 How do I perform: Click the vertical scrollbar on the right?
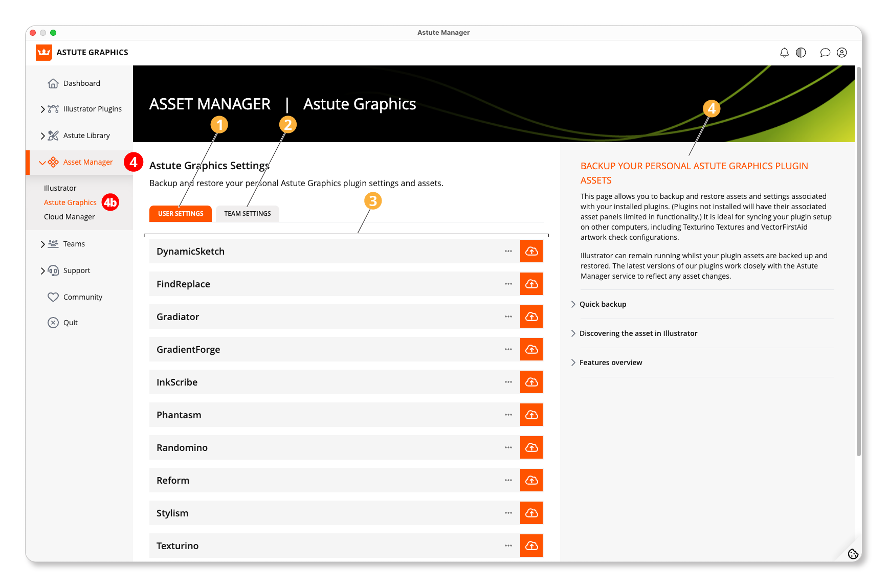(x=858, y=261)
